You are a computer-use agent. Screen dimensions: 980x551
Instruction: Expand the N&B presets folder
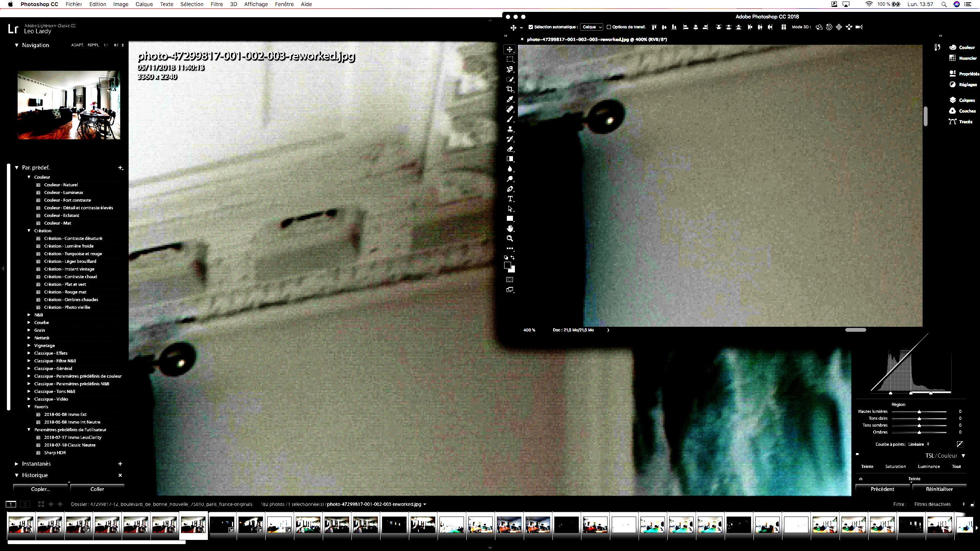pyautogui.click(x=29, y=315)
